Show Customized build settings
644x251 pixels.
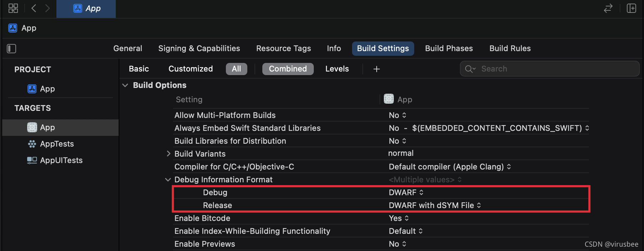[x=190, y=69]
